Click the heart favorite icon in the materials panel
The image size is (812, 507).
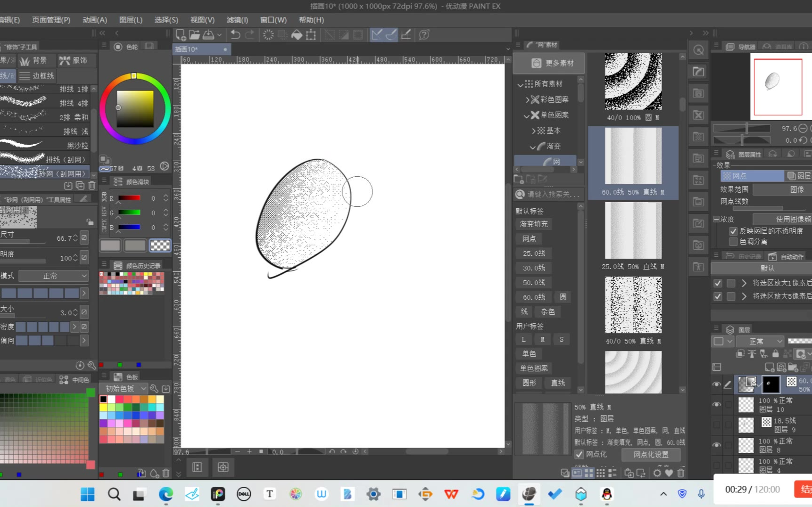point(669,473)
